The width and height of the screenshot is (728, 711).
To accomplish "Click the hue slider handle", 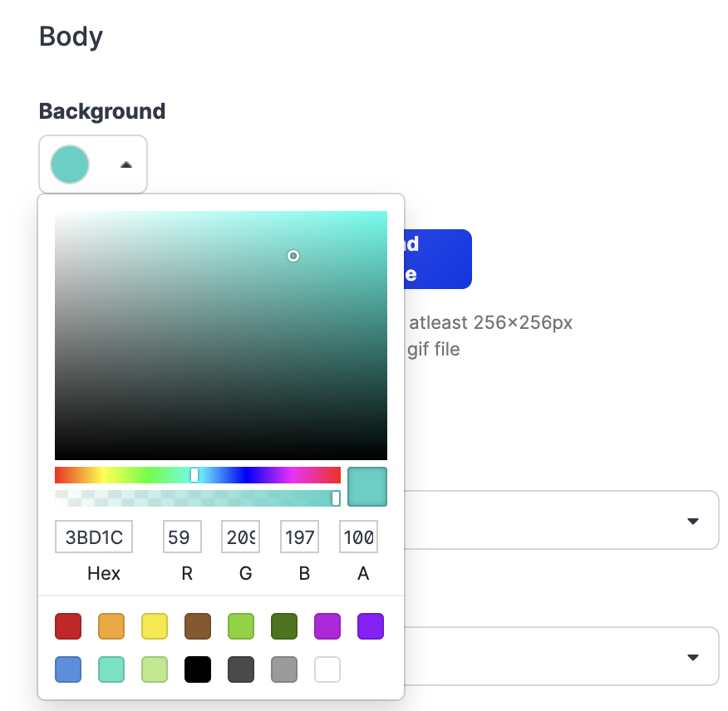I will coord(194,474).
